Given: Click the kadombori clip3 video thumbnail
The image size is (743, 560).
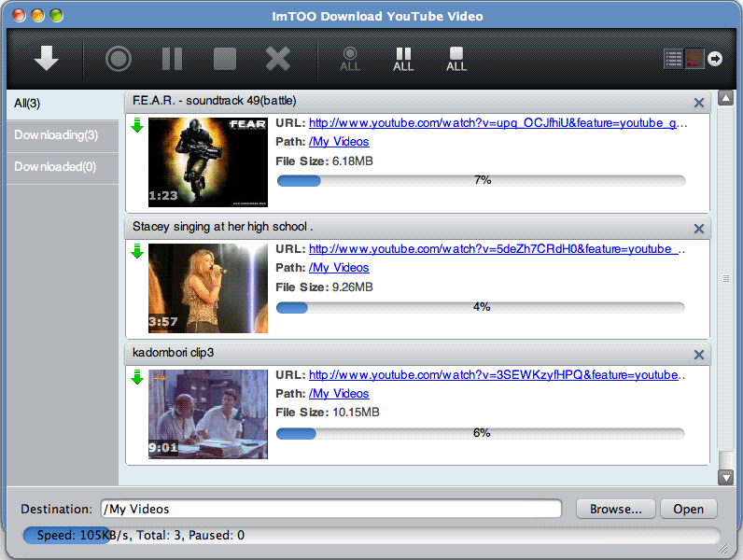Looking at the screenshot, I should pyautogui.click(x=208, y=414).
